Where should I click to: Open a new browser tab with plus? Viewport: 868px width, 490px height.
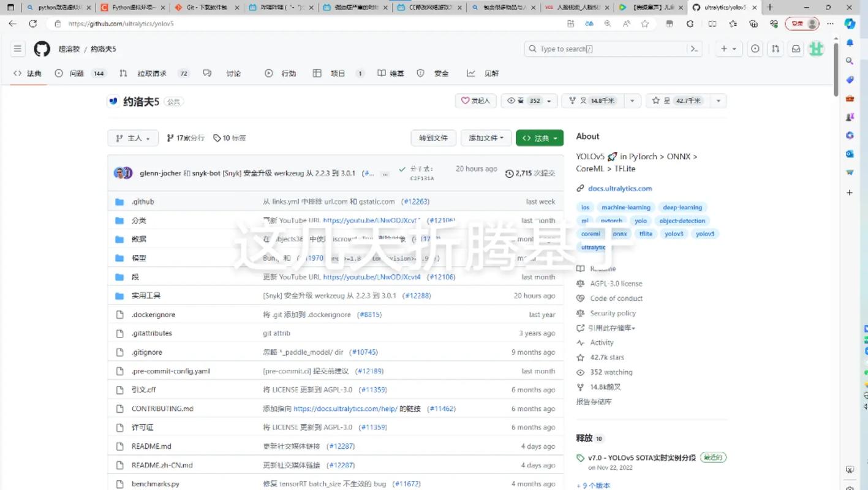770,7
